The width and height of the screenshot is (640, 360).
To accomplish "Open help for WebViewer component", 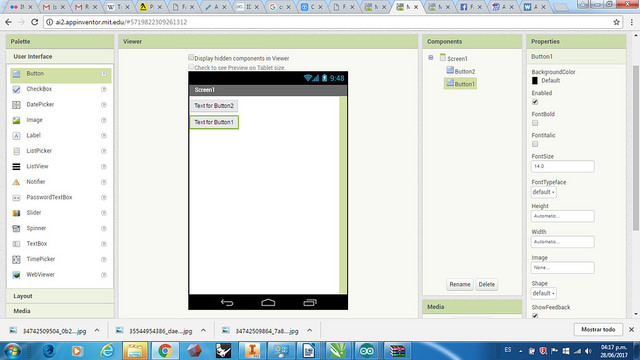I will pos(104,275).
